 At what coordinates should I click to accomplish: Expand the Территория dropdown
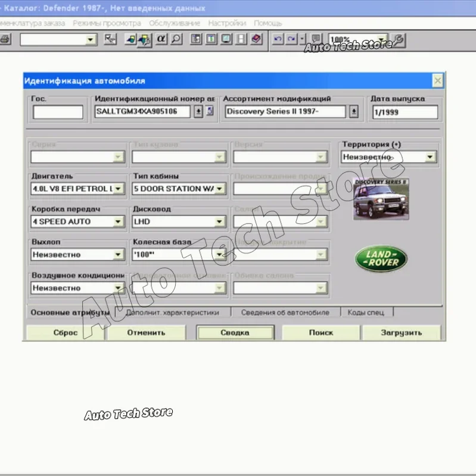[x=430, y=157]
